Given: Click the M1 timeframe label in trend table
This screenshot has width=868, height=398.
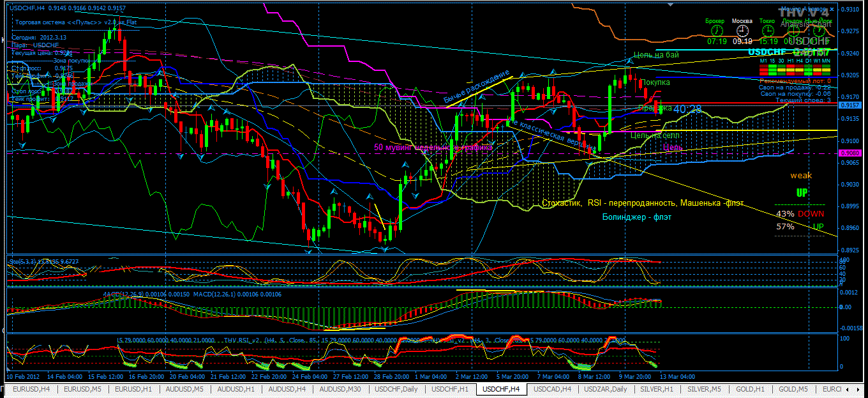Looking at the screenshot, I should coord(763,61).
